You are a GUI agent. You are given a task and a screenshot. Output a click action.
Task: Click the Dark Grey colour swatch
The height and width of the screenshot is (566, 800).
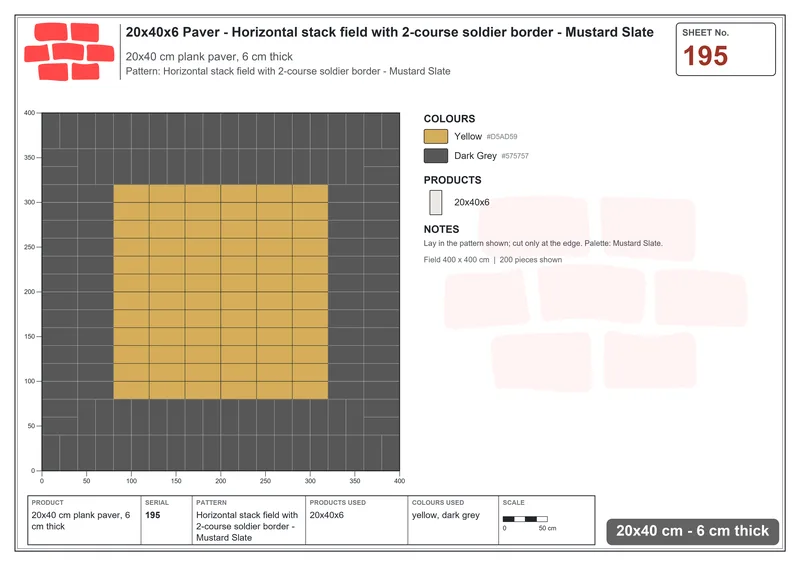[436, 156]
